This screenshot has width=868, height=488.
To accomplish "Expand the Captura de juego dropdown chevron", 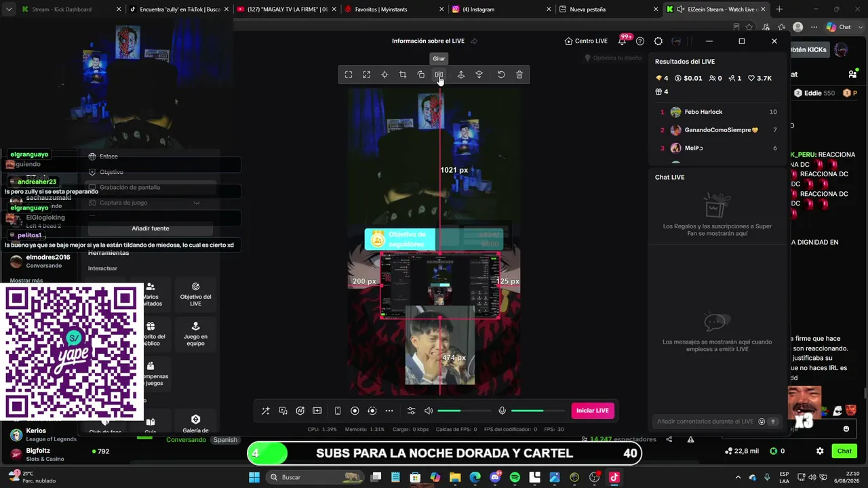I will pos(197,203).
